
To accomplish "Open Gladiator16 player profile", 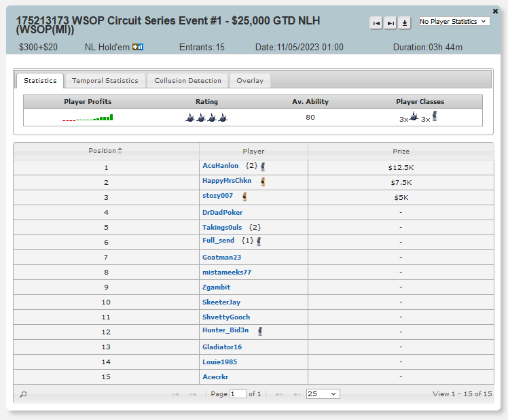I will (222, 347).
